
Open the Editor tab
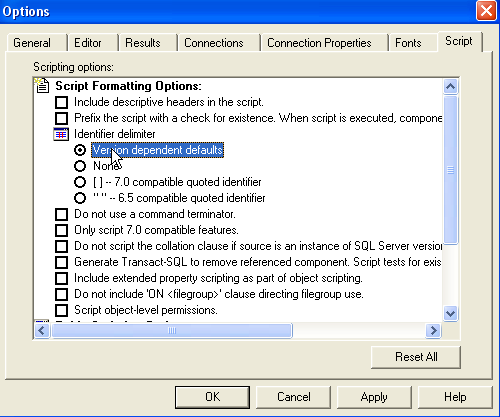tap(93, 43)
